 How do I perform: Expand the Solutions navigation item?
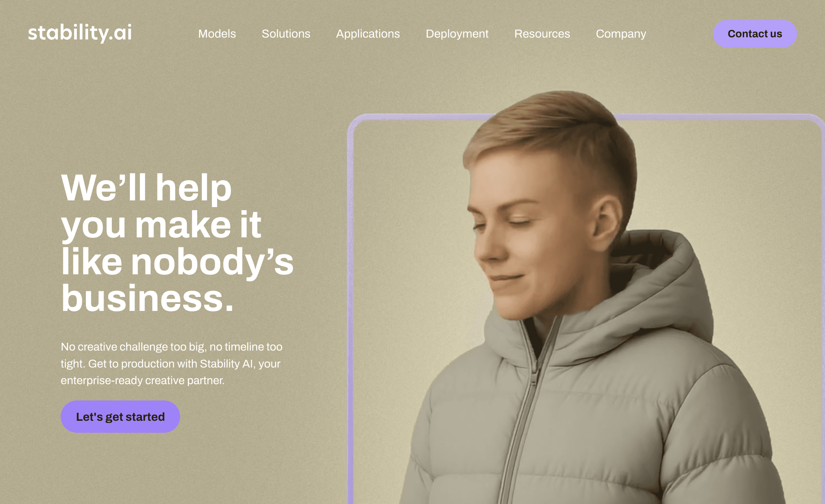[286, 34]
